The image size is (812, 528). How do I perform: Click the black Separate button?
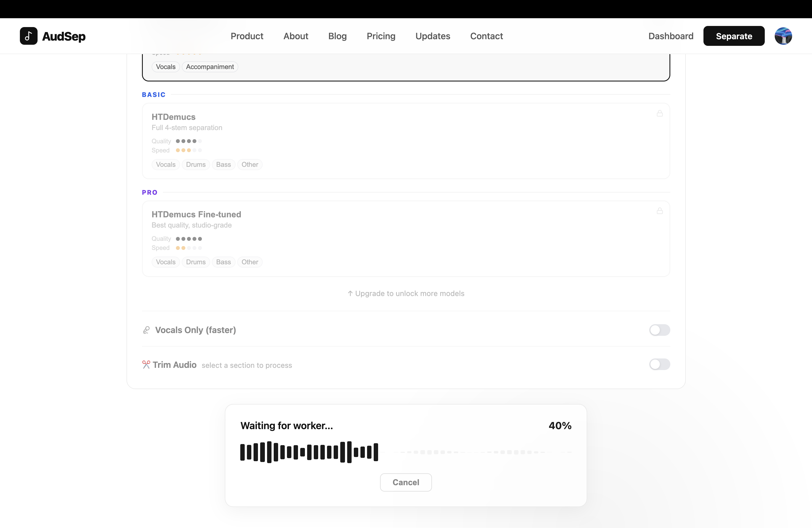coord(734,36)
